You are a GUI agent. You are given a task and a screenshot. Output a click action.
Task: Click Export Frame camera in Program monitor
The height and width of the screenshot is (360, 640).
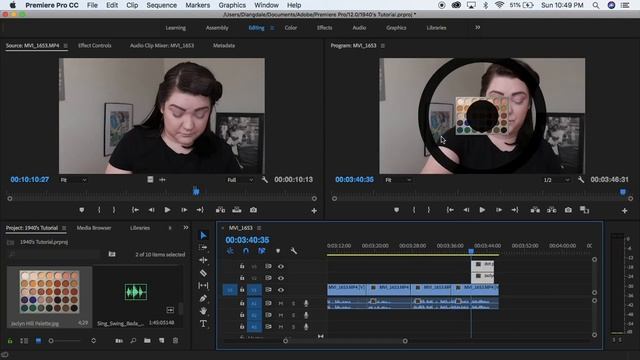pyautogui.click(x=568, y=210)
